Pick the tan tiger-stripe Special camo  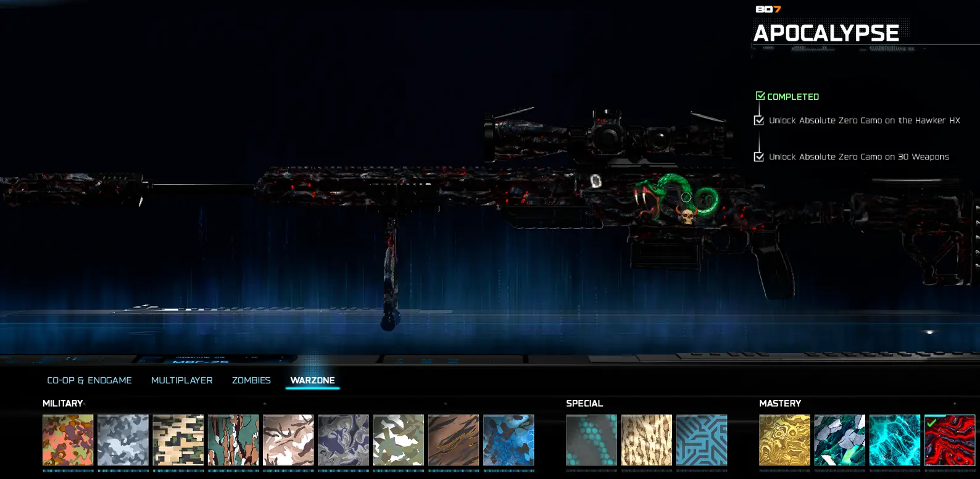tap(647, 440)
